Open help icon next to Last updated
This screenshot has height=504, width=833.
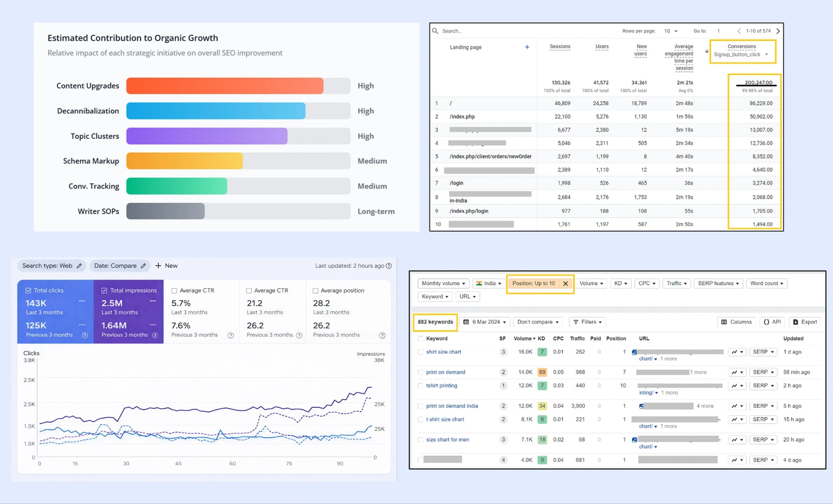pos(389,266)
